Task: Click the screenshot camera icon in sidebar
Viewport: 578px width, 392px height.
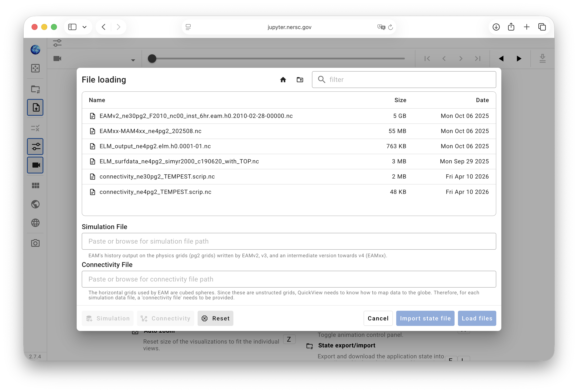Action: pos(35,243)
